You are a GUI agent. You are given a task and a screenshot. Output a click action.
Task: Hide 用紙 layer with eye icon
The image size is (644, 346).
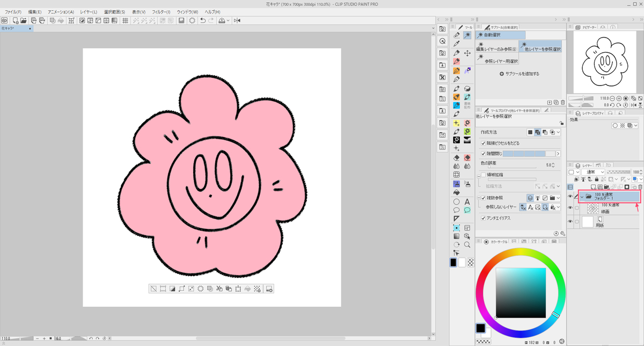pyautogui.click(x=570, y=221)
